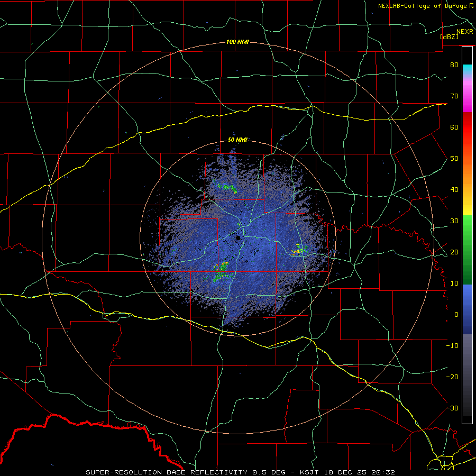Image resolution: width=476 pixels, height=476 pixels.
Task: Click the 50 NMI range ring label
Action: (237, 140)
